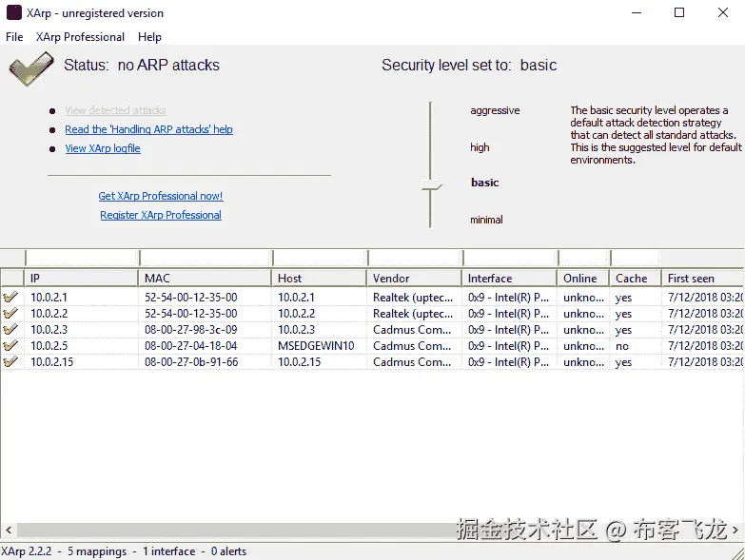Sort table by Vendor column header
The height and width of the screenshot is (560, 745).
(414, 279)
